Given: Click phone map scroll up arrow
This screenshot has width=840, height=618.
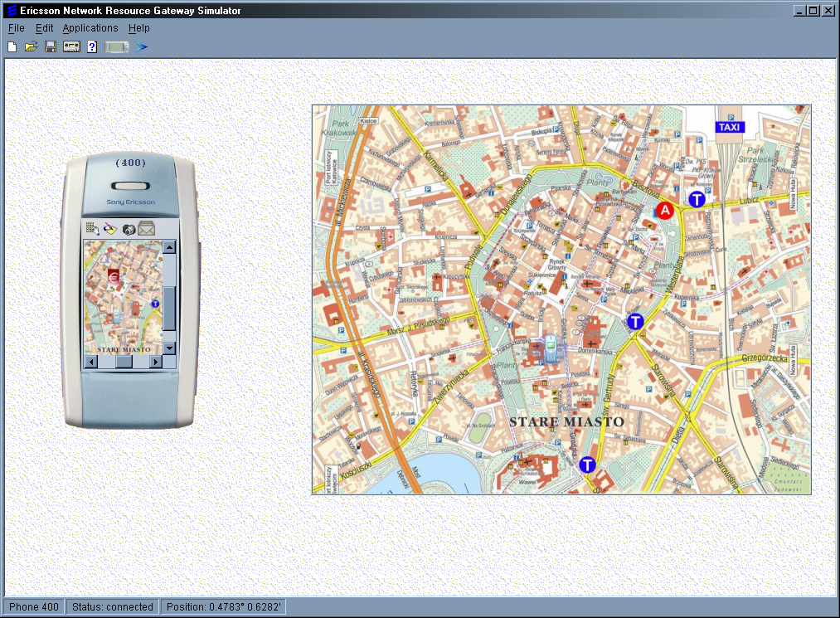Looking at the screenshot, I should (x=169, y=247).
